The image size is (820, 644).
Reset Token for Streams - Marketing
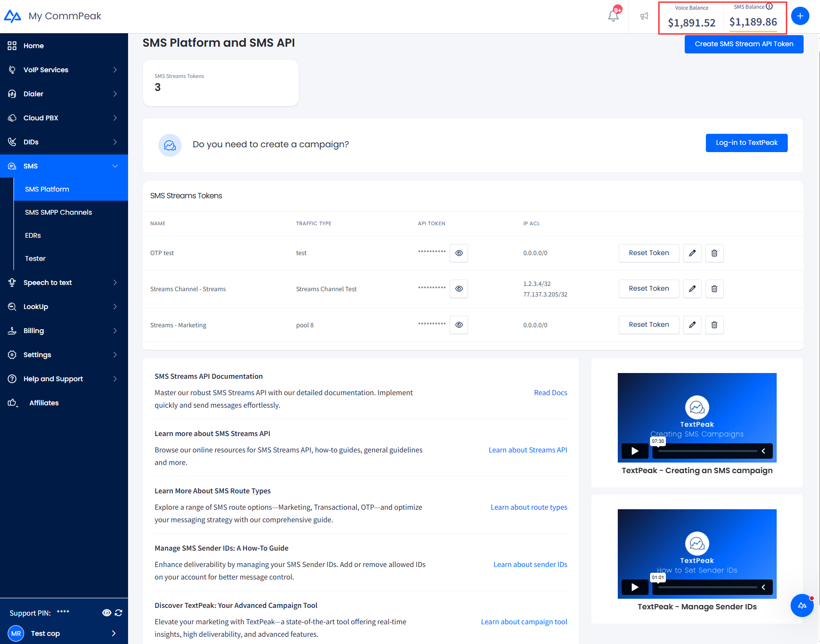[x=649, y=325]
